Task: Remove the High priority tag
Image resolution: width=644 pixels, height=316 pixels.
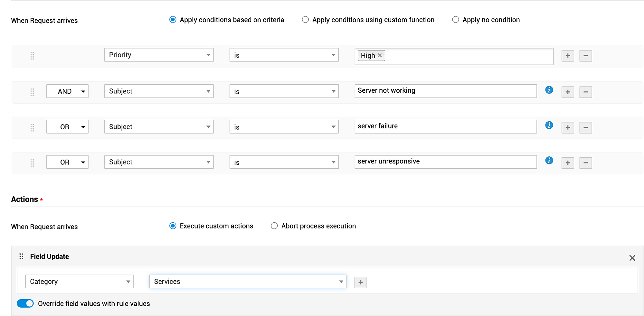Action: click(380, 55)
